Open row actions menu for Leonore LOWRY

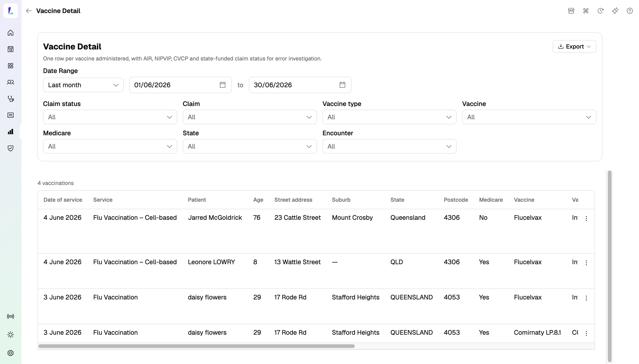[586, 263]
